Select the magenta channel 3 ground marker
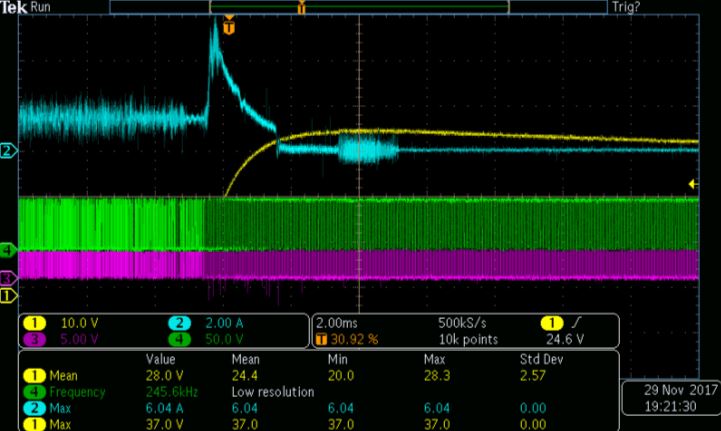The image size is (721, 431). [8, 278]
